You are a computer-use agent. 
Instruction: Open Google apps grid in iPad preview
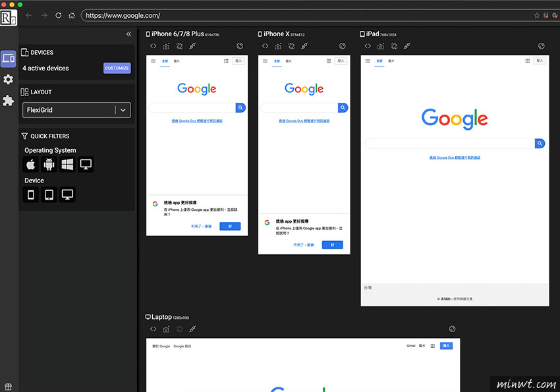pyautogui.click(x=528, y=61)
